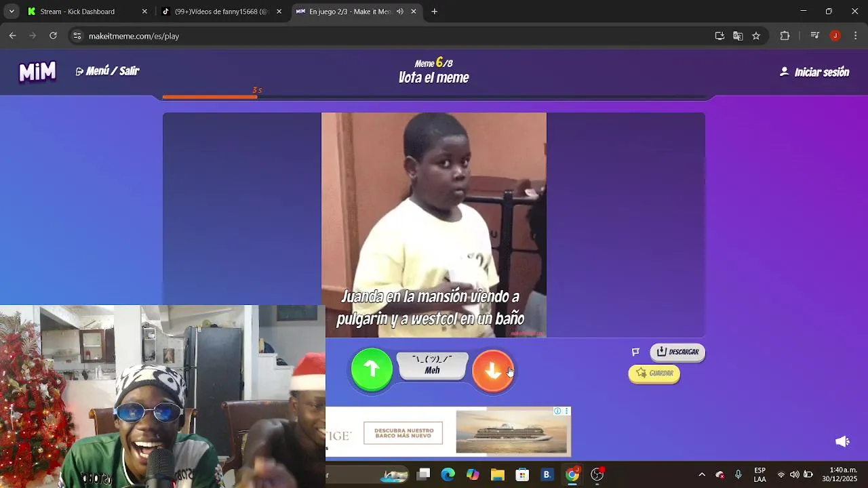View site information icon
The height and width of the screenshot is (488, 868).
(77, 36)
